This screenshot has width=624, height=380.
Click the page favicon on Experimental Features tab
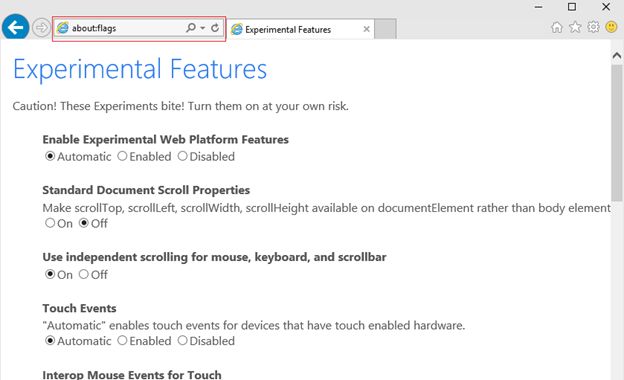tap(237, 29)
